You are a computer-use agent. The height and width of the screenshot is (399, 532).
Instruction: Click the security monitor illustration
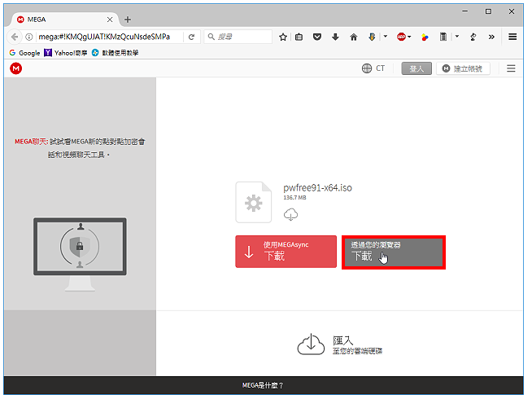[80, 254]
